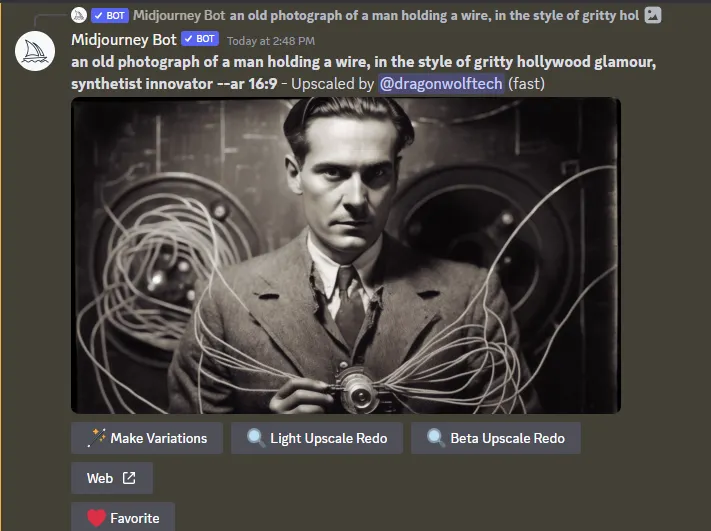Click the external link icon on Web button
Screen dimensions: 711x531
click(129, 478)
